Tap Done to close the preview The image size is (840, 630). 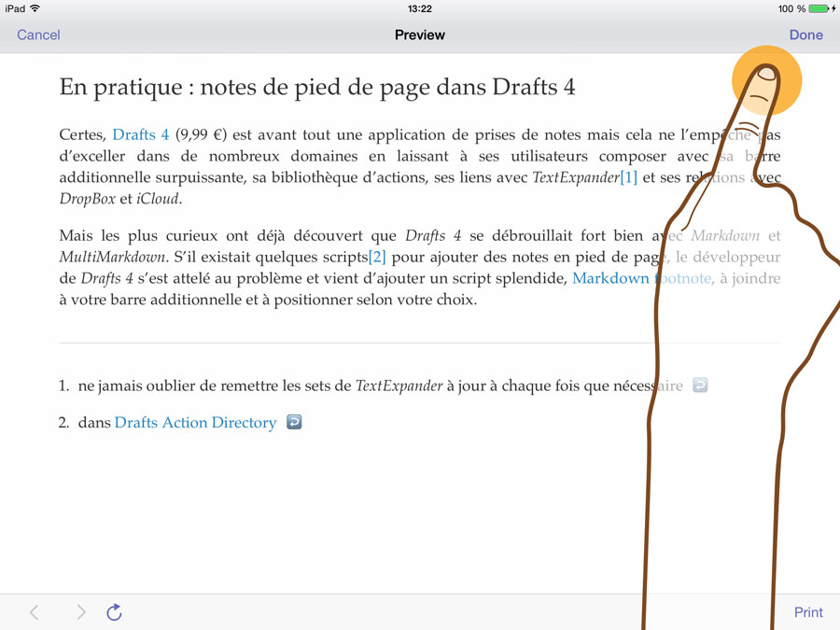[x=805, y=35]
